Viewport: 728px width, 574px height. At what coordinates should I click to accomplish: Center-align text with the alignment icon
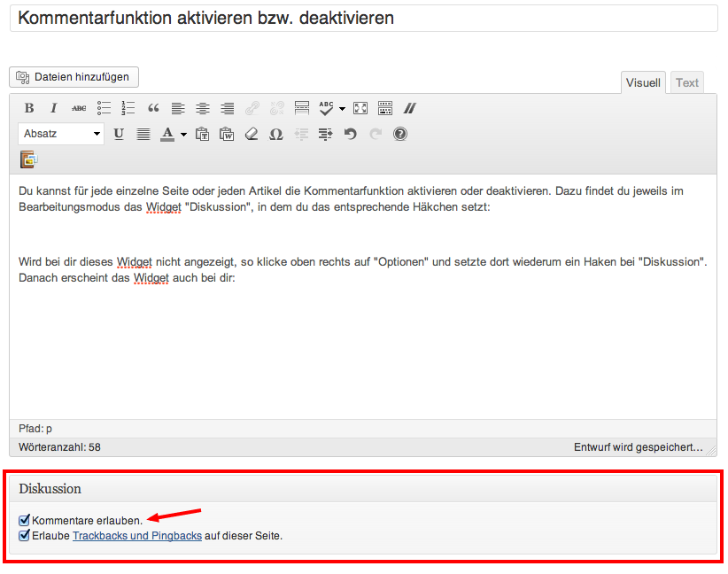click(203, 108)
